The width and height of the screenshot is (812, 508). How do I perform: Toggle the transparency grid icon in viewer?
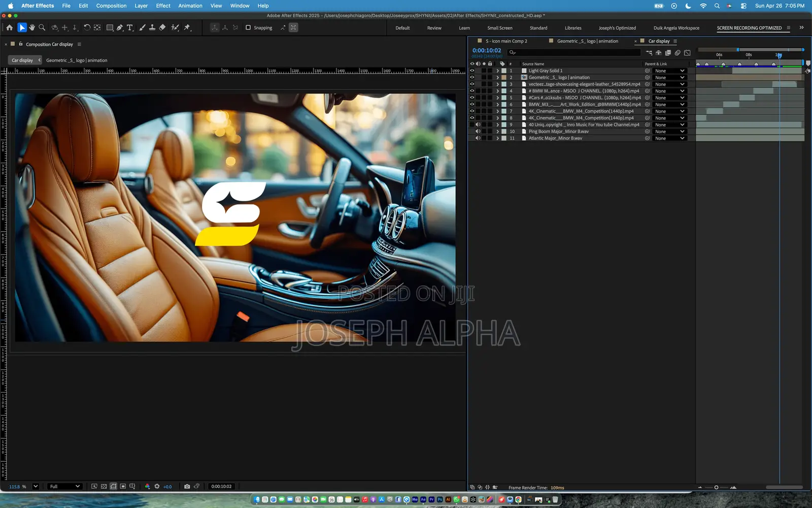pyautogui.click(x=104, y=486)
